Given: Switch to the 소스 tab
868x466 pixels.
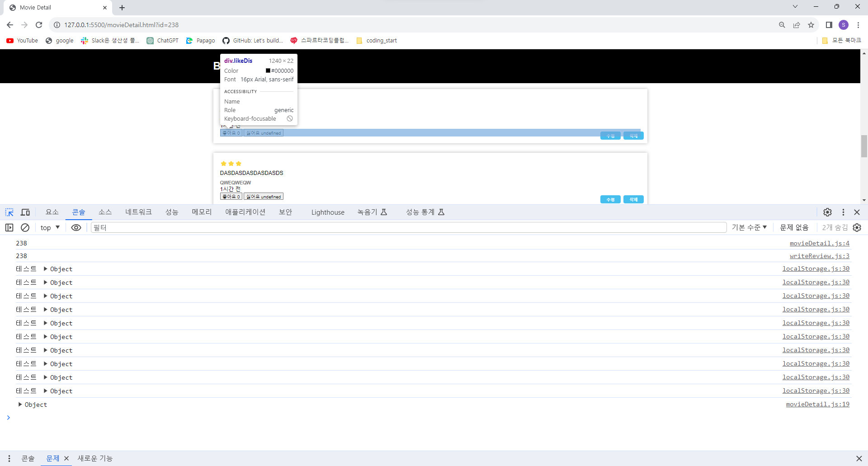Looking at the screenshot, I should [105, 212].
